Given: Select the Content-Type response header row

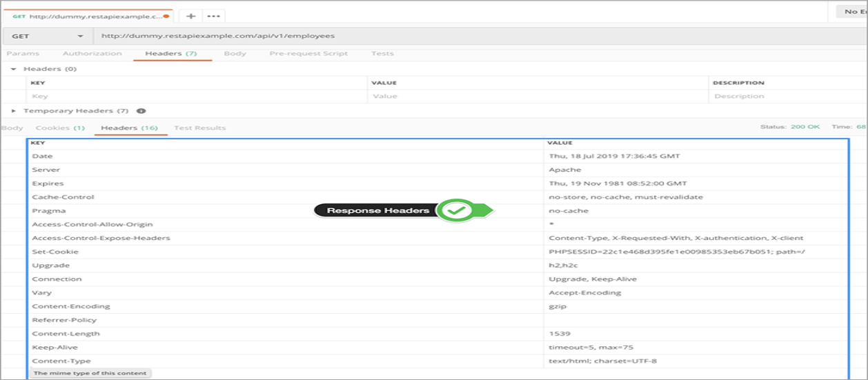Looking at the screenshot, I should tap(276, 361).
